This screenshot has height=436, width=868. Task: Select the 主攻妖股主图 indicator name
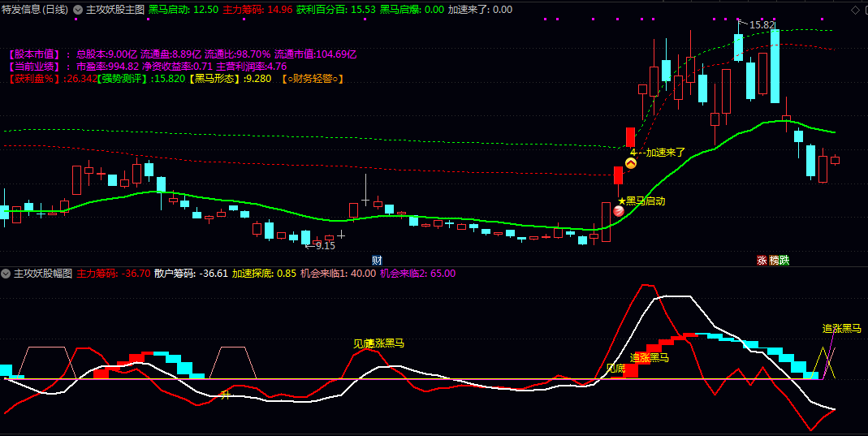(114, 10)
